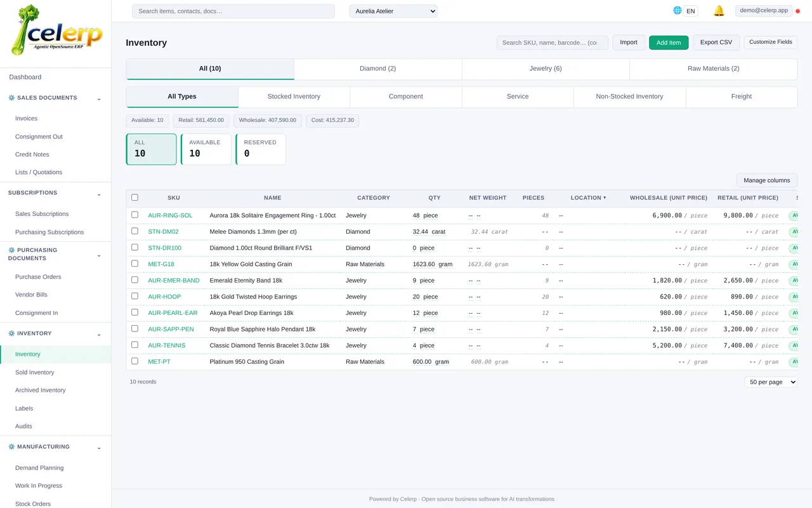Collapse the Manufacturing section chevron
Image resolution: width=812 pixels, height=508 pixels.
pos(99,448)
